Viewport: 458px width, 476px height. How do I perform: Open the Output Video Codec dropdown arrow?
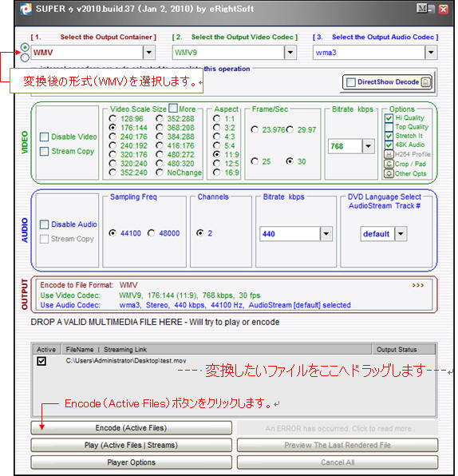[x=290, y=53]
